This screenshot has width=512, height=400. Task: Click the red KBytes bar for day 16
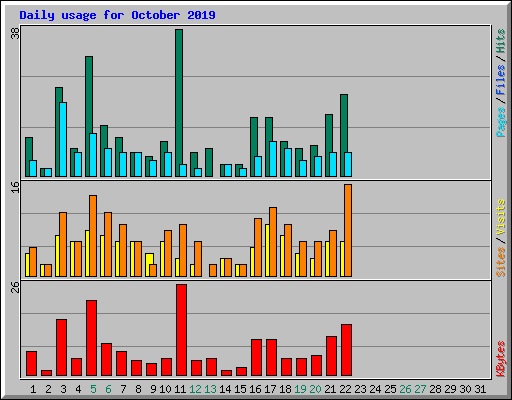click(257, 357)
